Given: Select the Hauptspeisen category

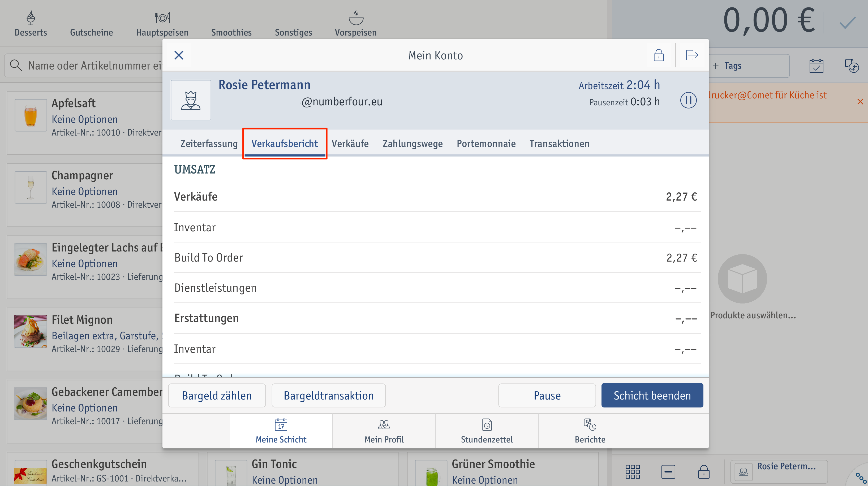Looking at the screenshot, I should (x=162, y=24).
